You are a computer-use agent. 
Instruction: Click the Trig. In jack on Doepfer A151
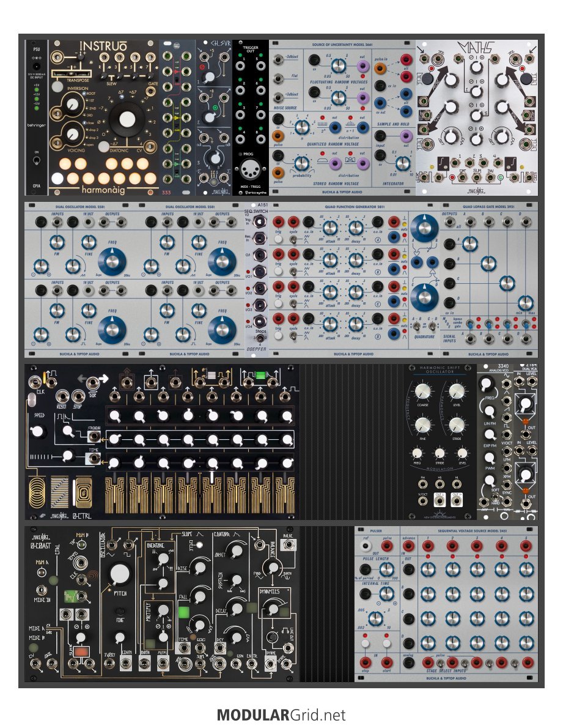pos(260,222)
